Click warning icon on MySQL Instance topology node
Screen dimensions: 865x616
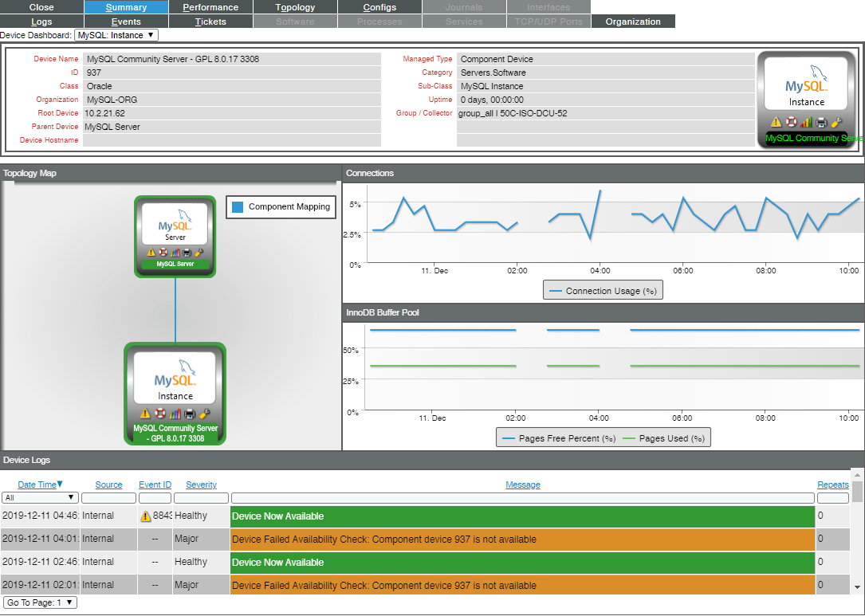[x=145, y=413]
